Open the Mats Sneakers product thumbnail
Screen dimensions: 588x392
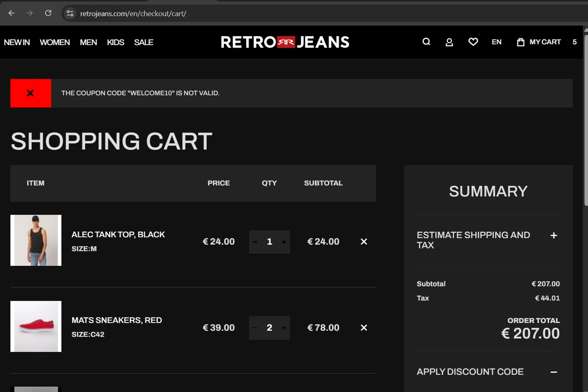click(x=36, y=327)
